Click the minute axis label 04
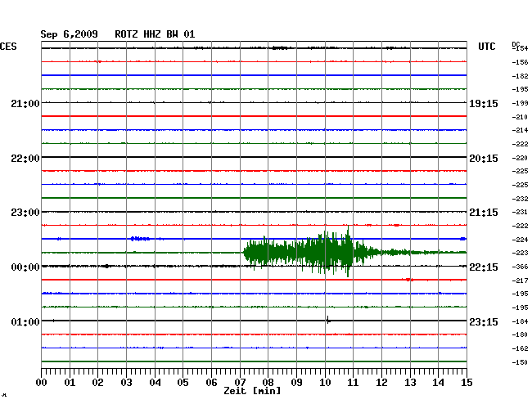The image size is (532, 404). [x=155, y=382]
